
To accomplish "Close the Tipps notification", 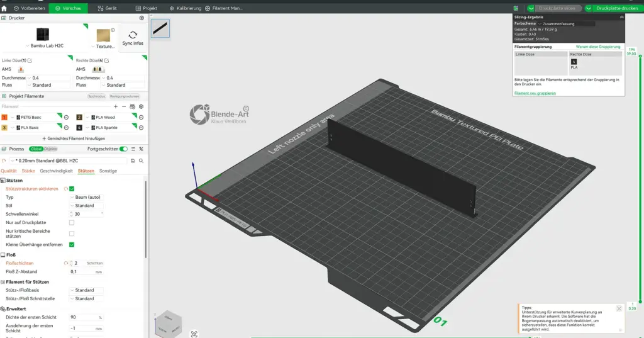I will pyautogui.click(x=619, y=309).
